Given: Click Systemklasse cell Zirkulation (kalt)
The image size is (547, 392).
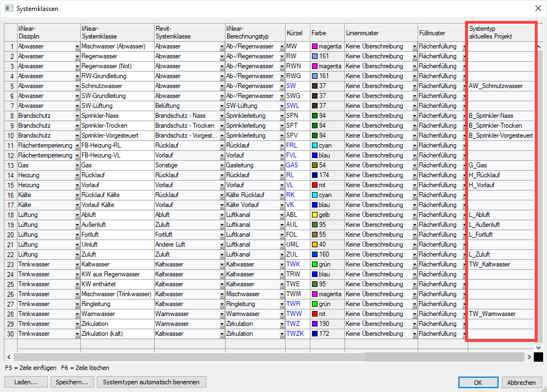Looking at the screenshot, I should [x=117, y=334].
